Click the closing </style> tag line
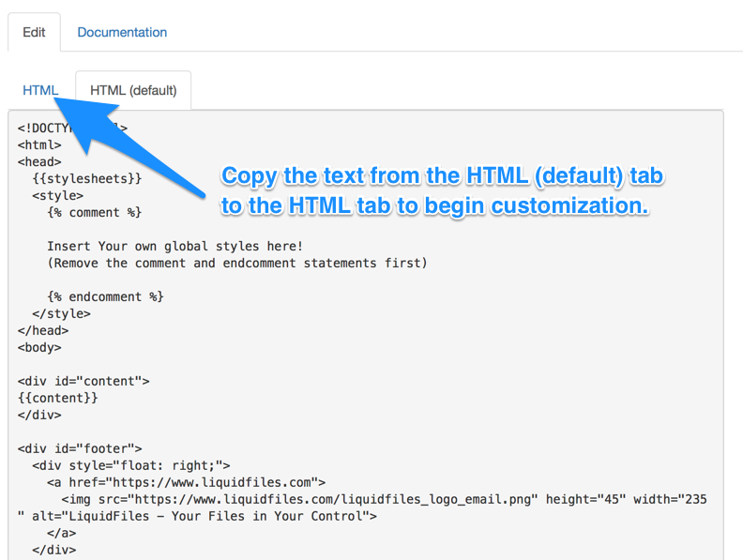The width and height of the screenshot is (743, 560). pyautogui.click(x=61, y=313)
